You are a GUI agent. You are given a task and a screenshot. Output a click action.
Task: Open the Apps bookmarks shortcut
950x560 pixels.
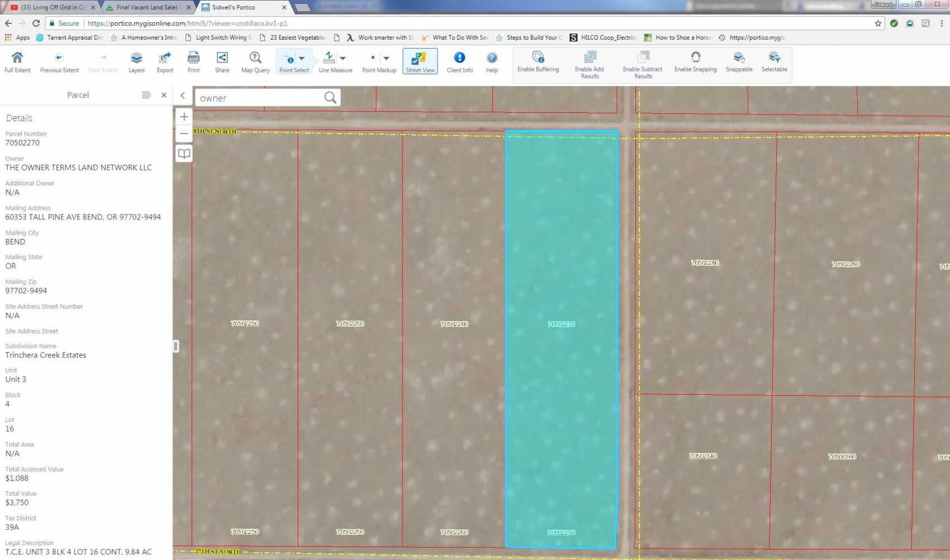[17, 37]
